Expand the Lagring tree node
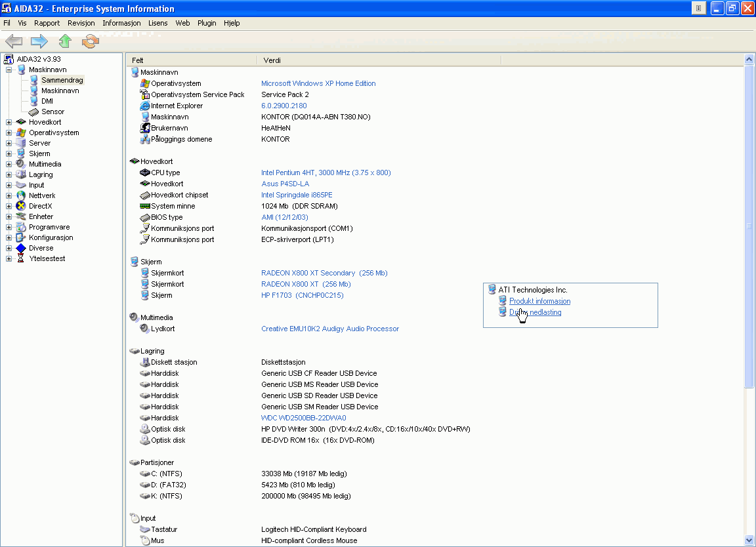Viewport: 756px width, 547px height. pyautogui.click(x=9, y=175)
